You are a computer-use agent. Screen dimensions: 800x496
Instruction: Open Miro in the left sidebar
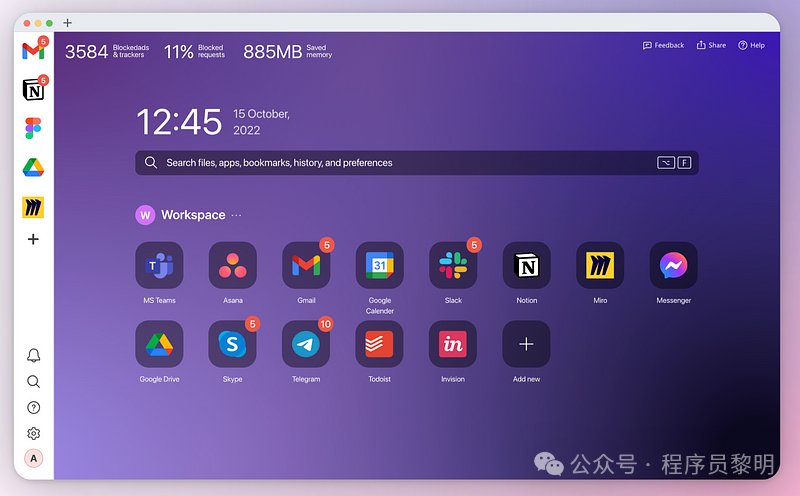tap(33, 207)
